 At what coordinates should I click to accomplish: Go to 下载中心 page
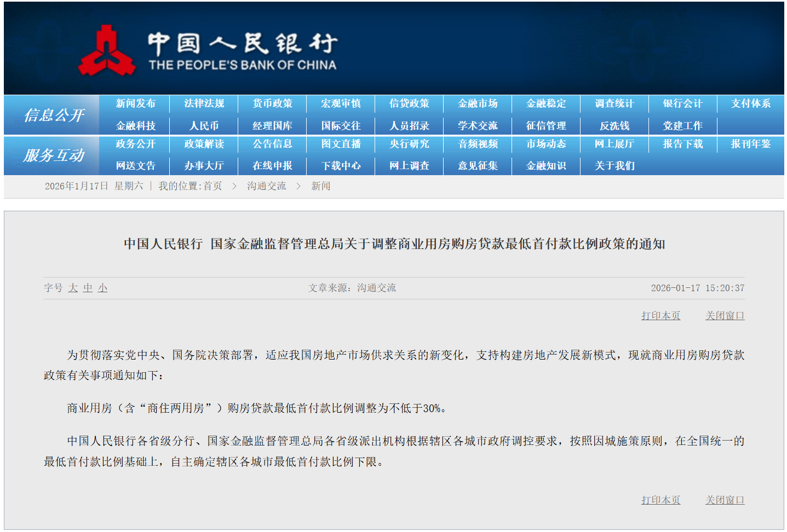[341, 166]
